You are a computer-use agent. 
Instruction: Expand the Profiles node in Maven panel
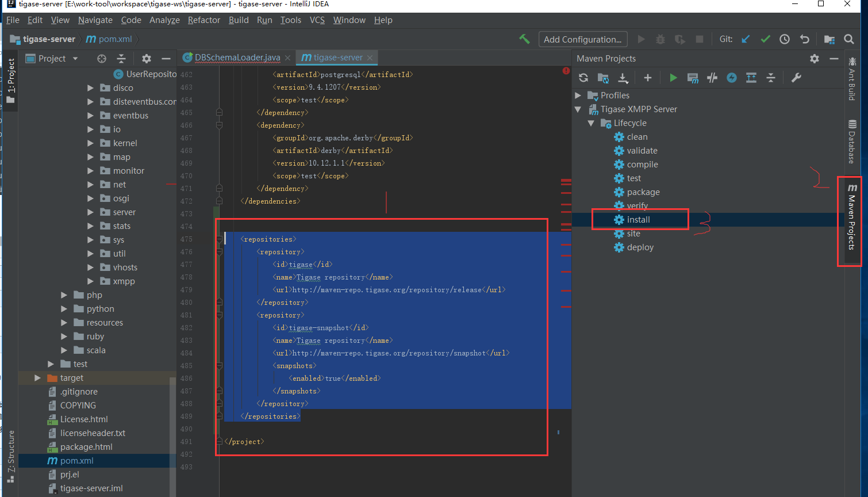point(578,95)
